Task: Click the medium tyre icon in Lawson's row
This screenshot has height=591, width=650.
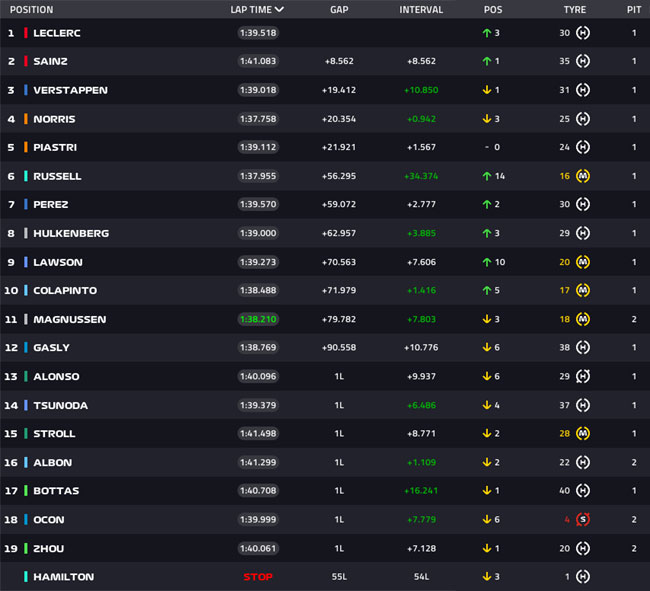Action: tap(583, 262)
